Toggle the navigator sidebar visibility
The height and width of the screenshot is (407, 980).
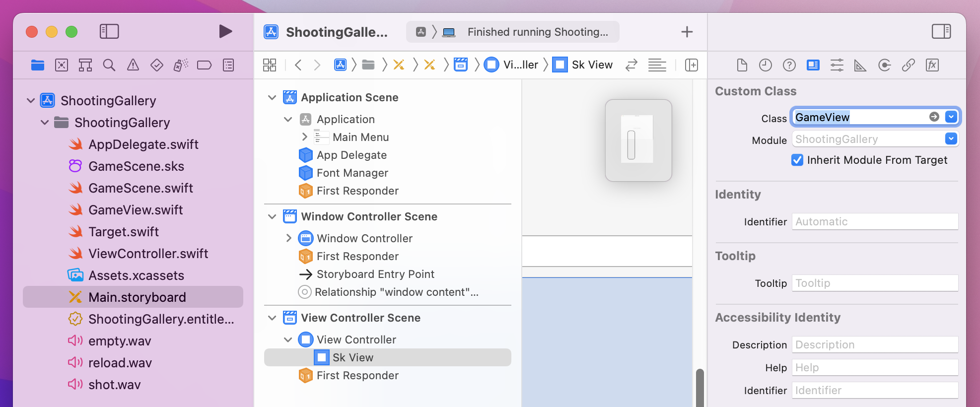point(109,32)
